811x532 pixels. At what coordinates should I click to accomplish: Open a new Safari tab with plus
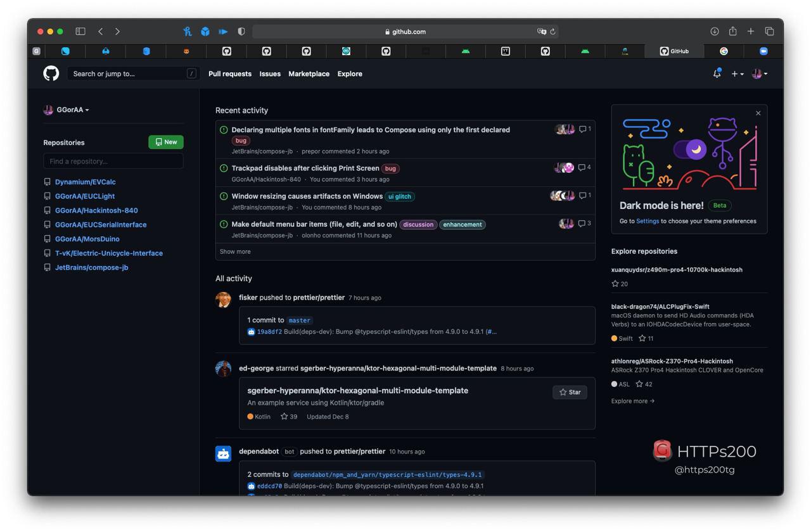751,31
